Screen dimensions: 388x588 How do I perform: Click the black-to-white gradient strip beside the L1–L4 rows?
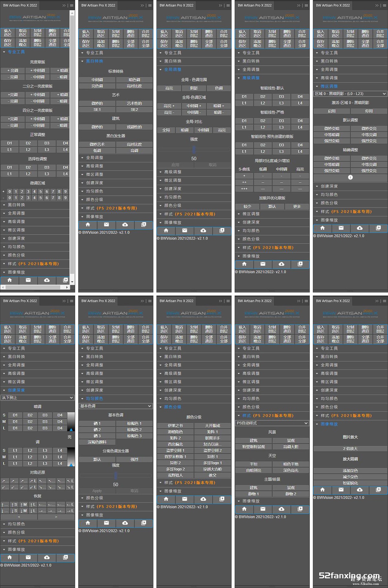click(71, 457)
